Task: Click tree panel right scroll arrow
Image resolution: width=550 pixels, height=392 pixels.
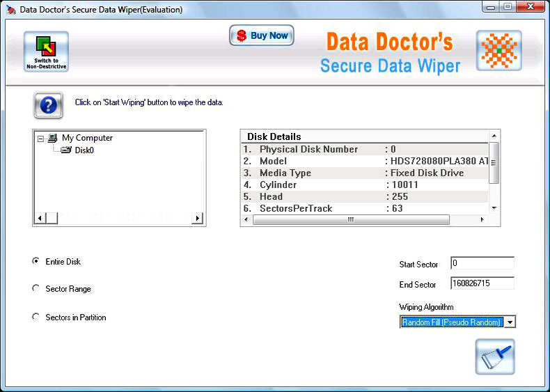Action: point(198,219)
